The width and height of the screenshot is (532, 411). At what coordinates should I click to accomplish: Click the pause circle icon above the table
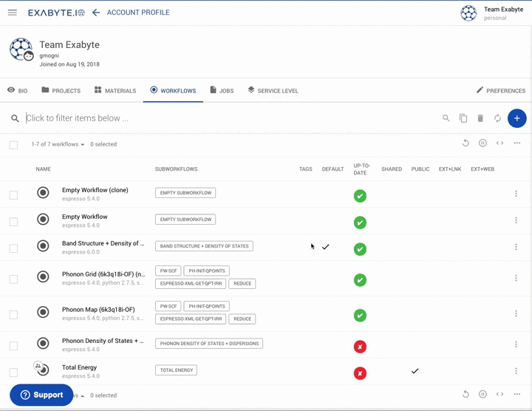coord(482,143)
